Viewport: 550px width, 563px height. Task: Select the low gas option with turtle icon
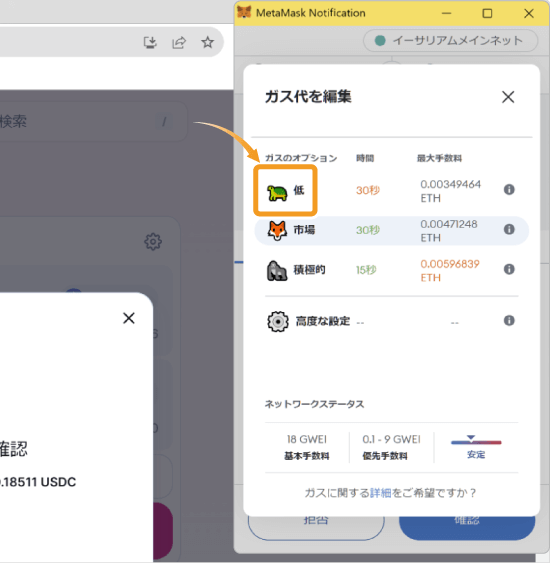tap(285, 191)
